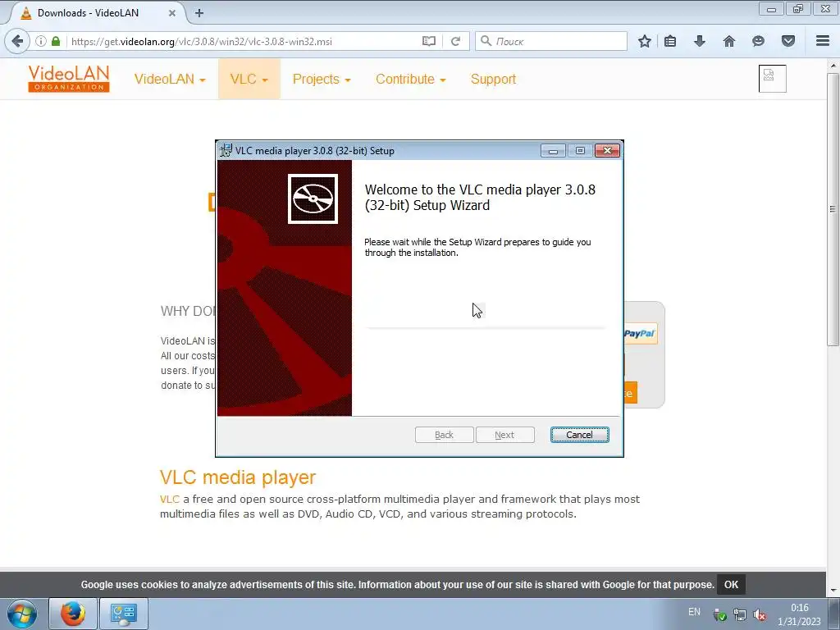Minimize the VLC Setup dialog

pyautogui.click(x=553, y=151)
